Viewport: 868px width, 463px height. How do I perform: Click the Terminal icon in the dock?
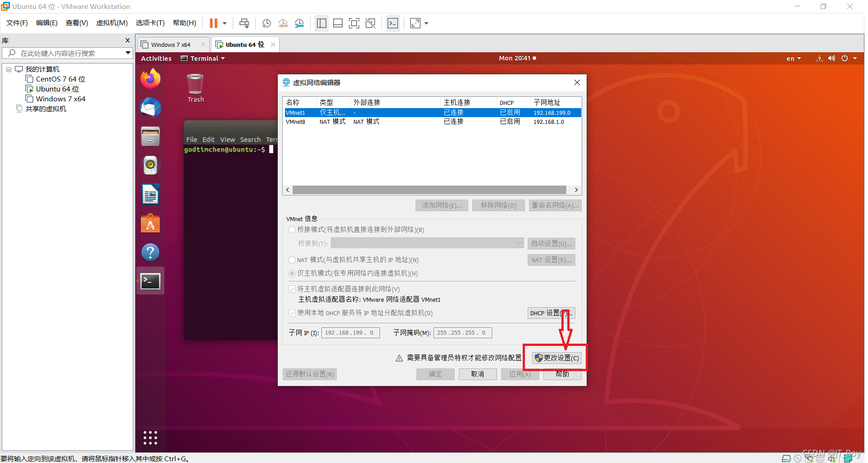tap(150, 281)
